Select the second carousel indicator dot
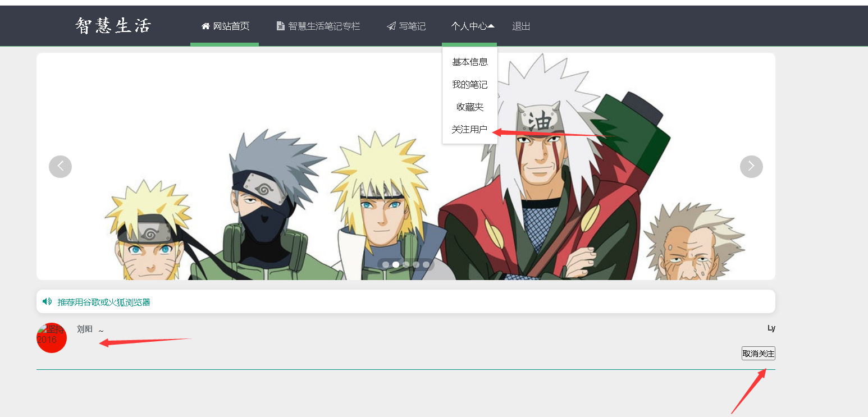This screenshot has width=868, height=417. tap(396, 264)
